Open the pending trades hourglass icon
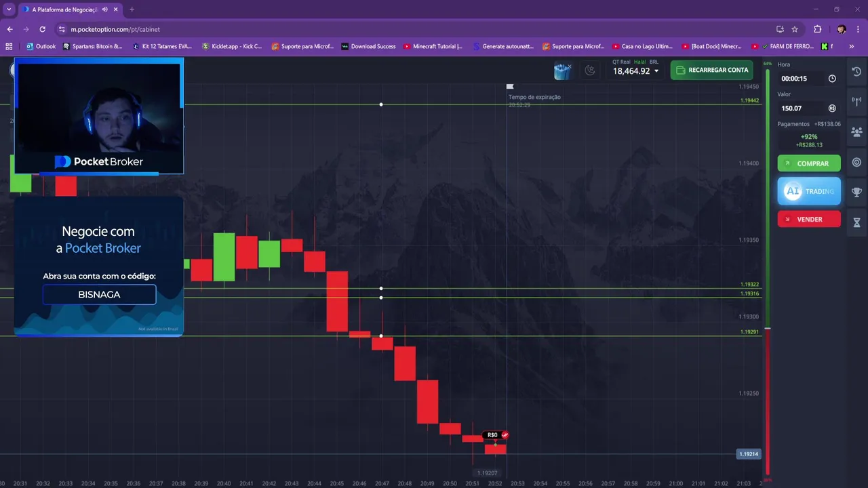 pos(856,222)
